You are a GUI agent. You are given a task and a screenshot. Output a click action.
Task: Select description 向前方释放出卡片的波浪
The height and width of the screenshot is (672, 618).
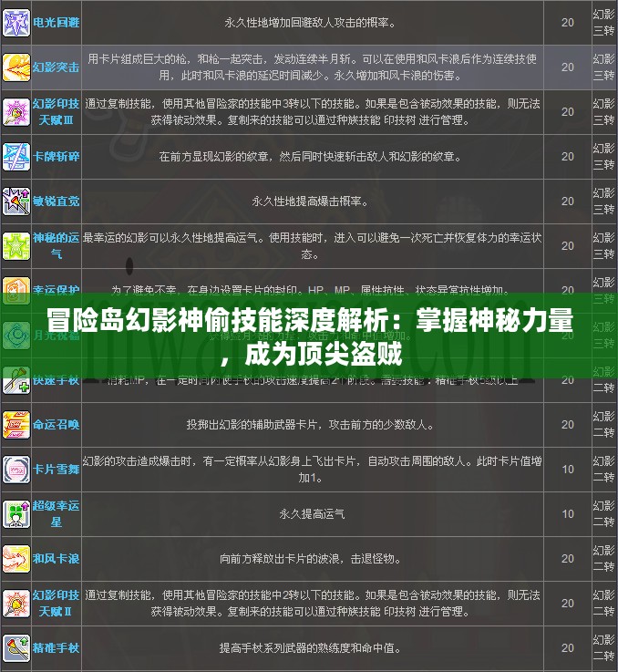click(310, 558)
